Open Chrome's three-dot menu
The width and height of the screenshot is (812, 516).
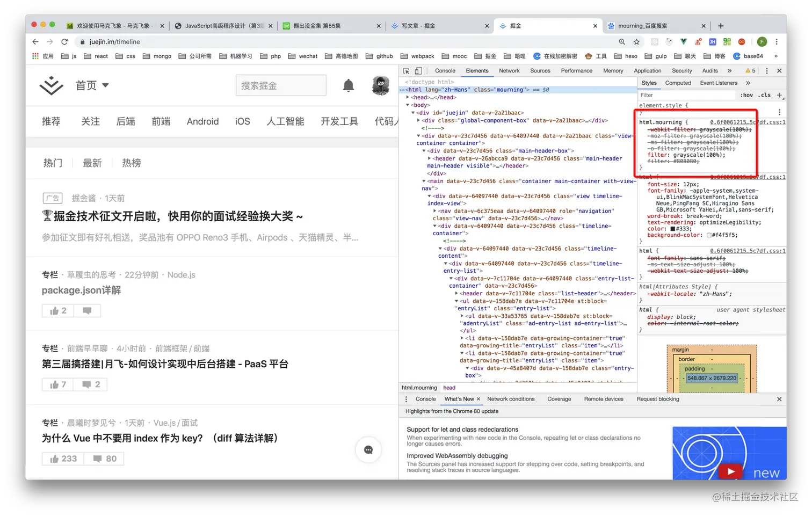(777, 42)
